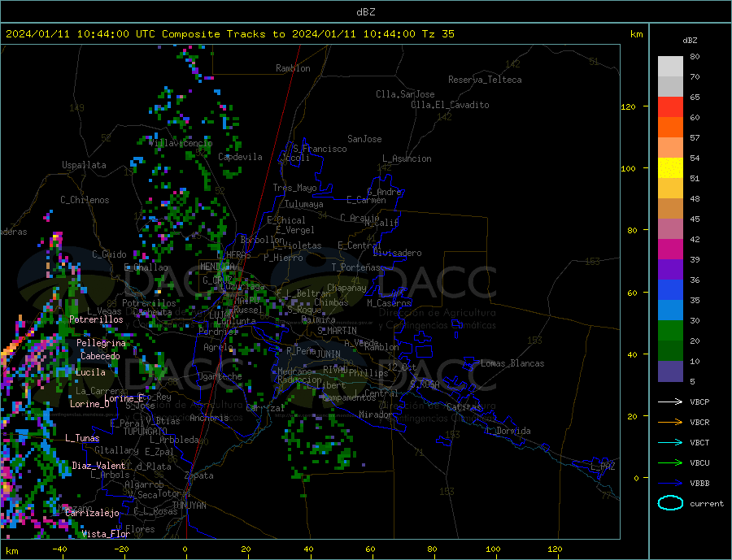Select the indigo swatch between 10 and 5

point(670,371)
